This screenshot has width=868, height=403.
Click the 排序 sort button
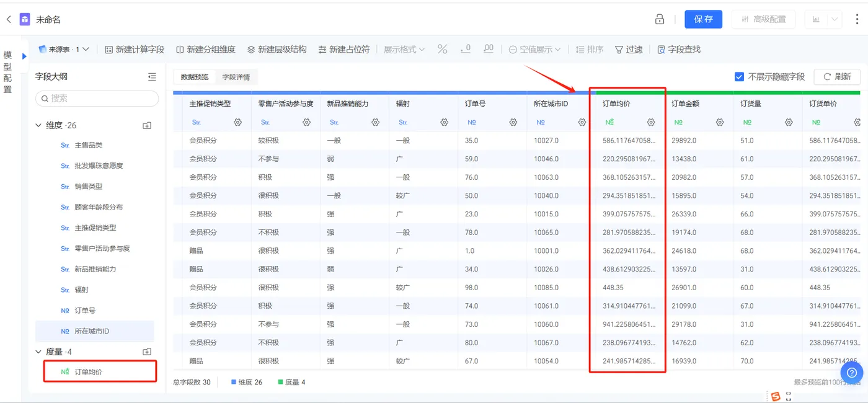click(x=590, y=49)
